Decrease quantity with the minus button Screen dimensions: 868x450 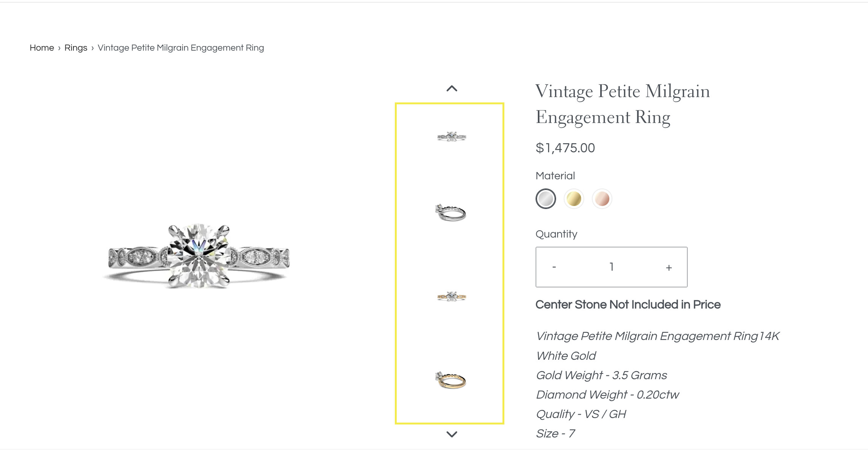554,267
